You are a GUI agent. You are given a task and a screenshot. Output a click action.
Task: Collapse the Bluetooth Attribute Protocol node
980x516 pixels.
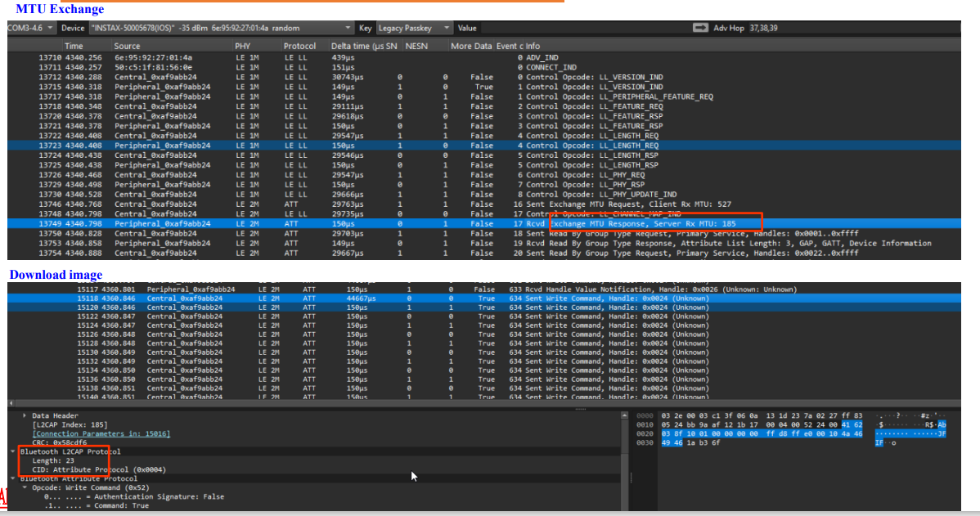coord(13,478)
